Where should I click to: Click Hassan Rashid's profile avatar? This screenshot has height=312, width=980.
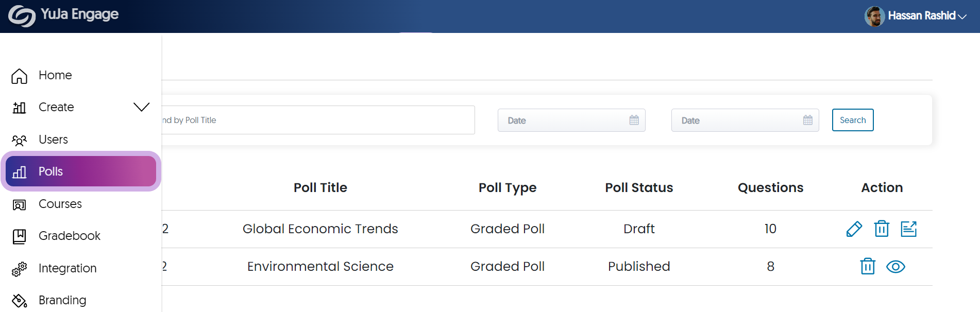tap(874, 16)
